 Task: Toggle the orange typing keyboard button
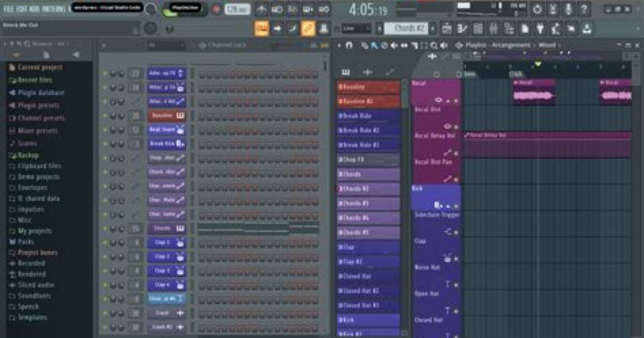pyautogui.click(x=262, y=29)
